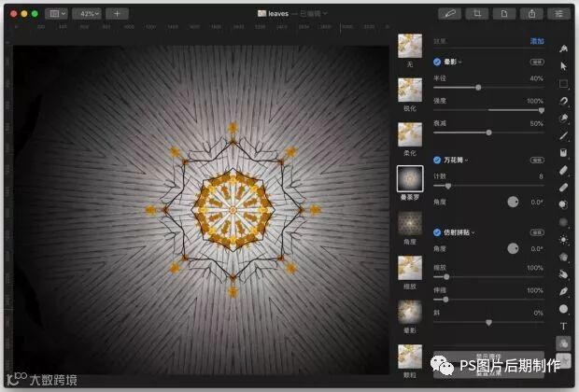
Task: Click the 计数 value 8
Action: tap(541, 176)
